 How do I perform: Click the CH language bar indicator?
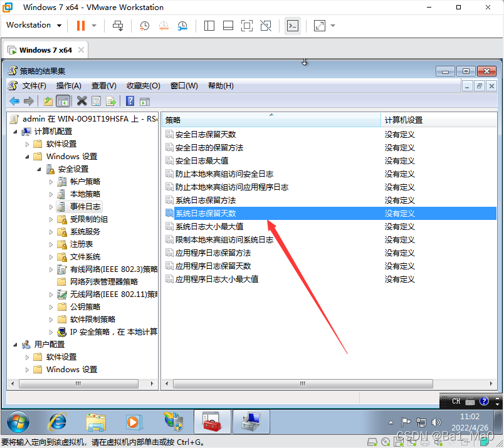tap(456, 401)
